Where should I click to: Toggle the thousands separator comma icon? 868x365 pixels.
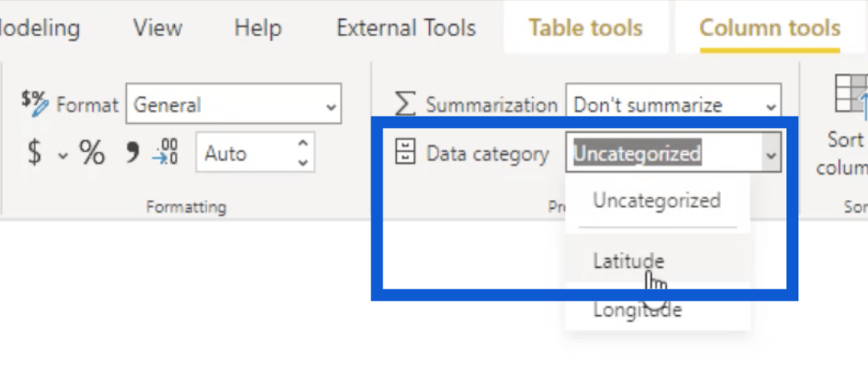click(x=132, y=152)
